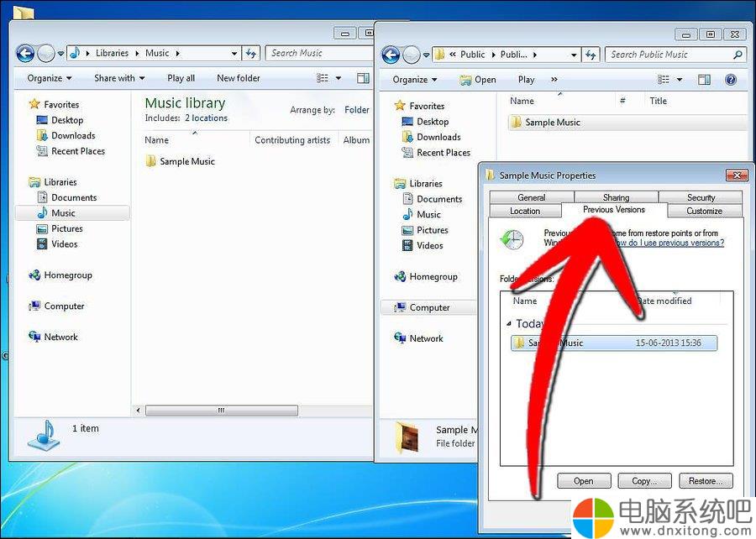Viewport: 756px width, 539px height.
Task: Click Open in Public Music toolbar
Action: click(x=478, y=80)
